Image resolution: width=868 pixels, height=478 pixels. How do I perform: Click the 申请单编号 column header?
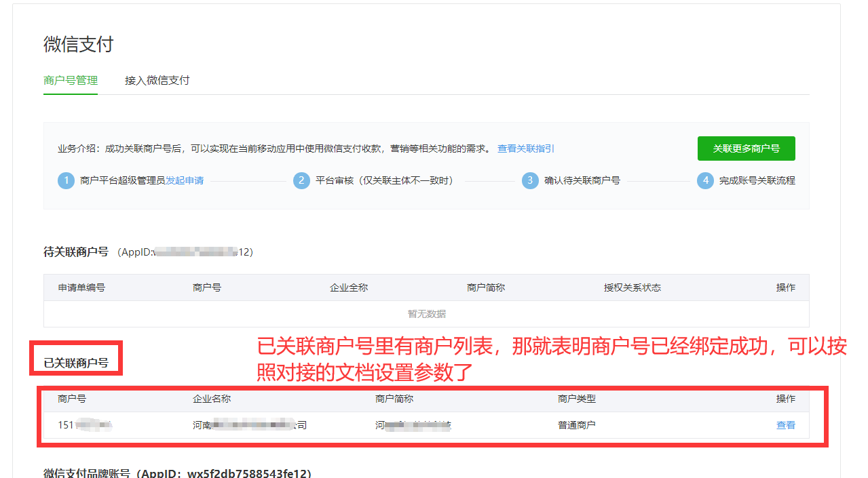pyautogui.click(x=81, y=287)
